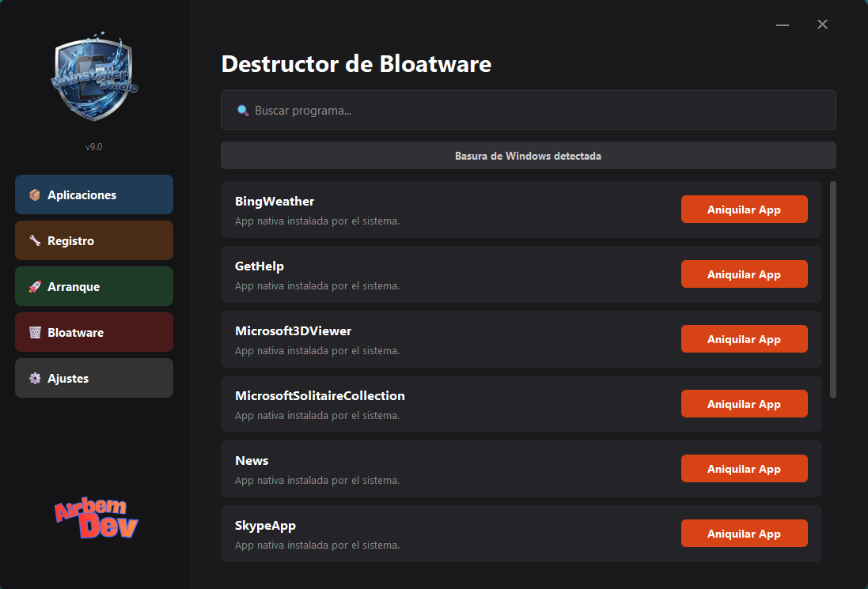868x589 pixels.
Task: Select the SkypeApp entry name
Action: click(265, 526)
